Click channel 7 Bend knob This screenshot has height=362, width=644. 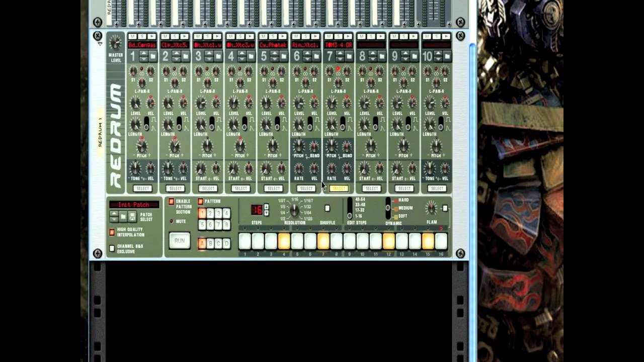[347, 146]
